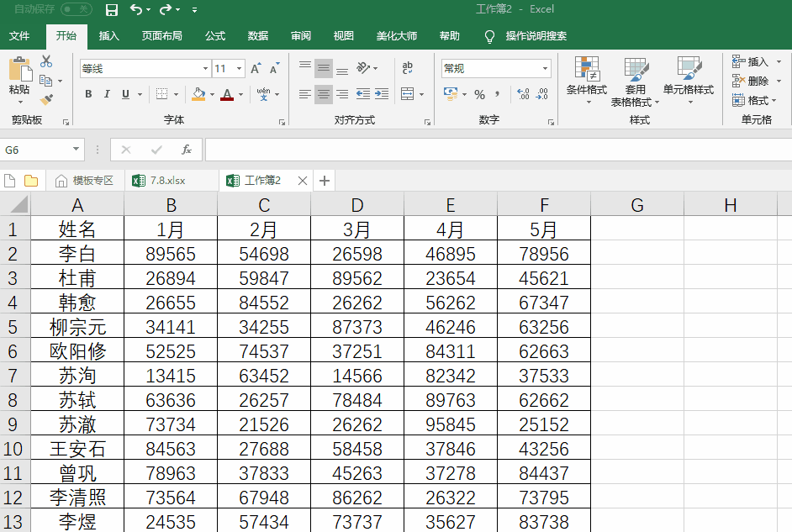Select the Format Painter brush
Viewport: 792px width, 532px height.
(46, 99)
